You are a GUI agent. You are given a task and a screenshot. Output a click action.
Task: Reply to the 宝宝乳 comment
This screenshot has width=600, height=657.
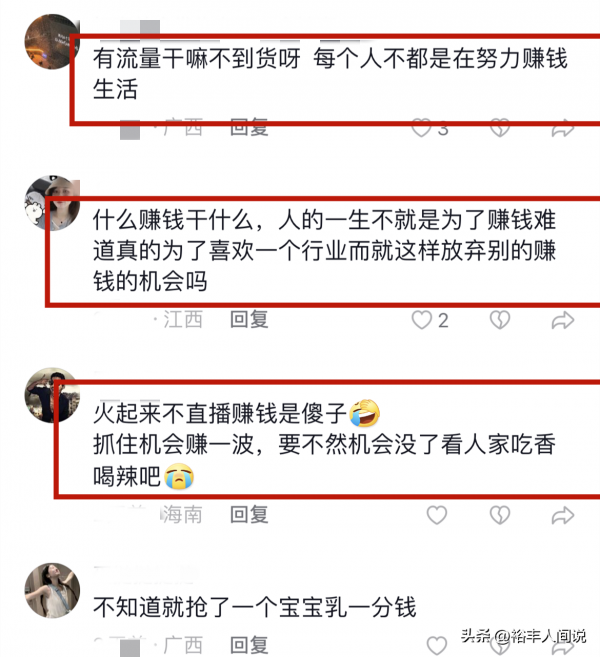(x=249, y=645)
